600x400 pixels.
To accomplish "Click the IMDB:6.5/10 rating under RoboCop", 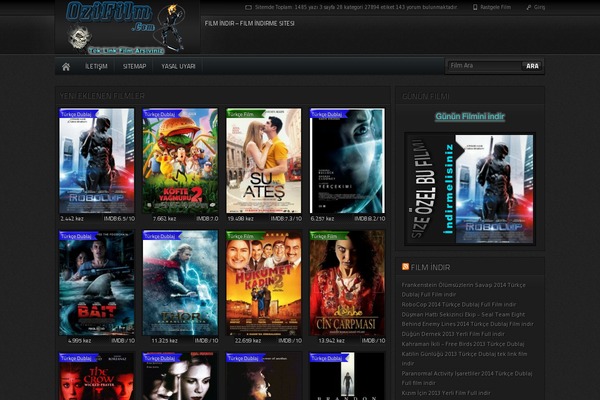I will coord(119,219).
